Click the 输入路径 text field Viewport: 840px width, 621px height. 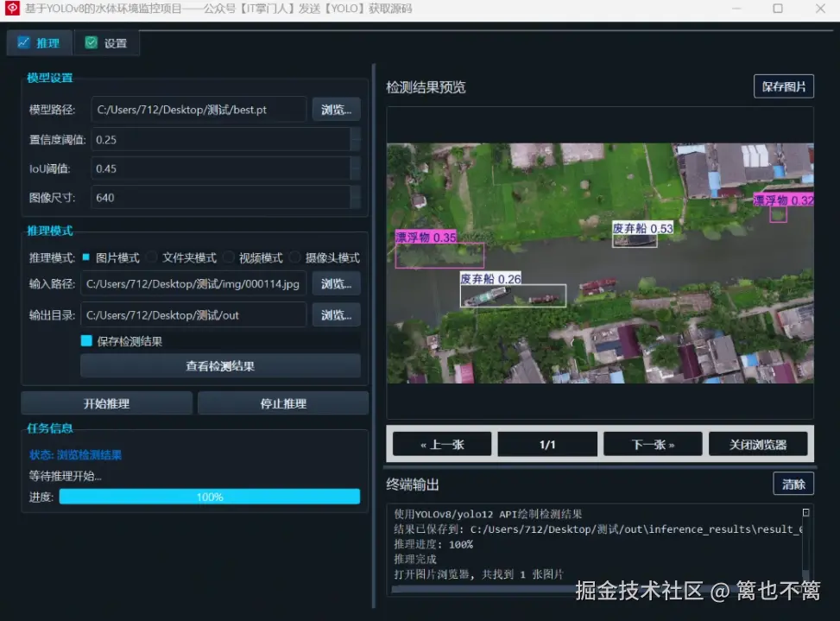click(193, 283)
